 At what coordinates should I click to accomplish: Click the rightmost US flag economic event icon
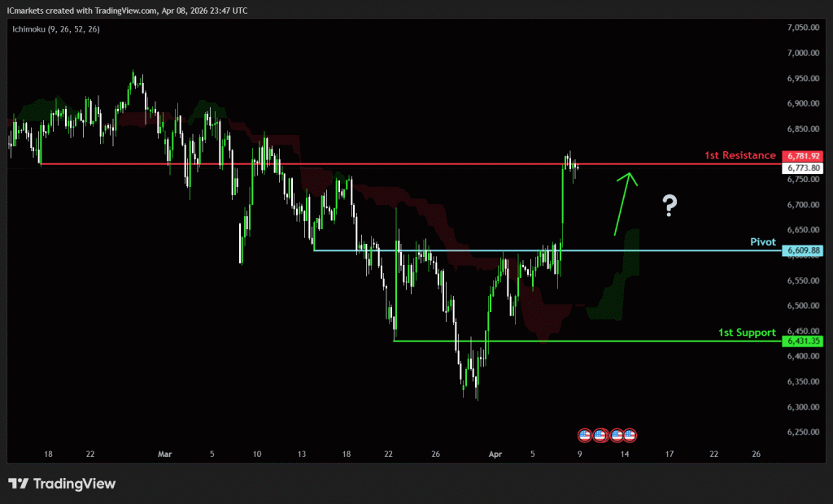630,436
